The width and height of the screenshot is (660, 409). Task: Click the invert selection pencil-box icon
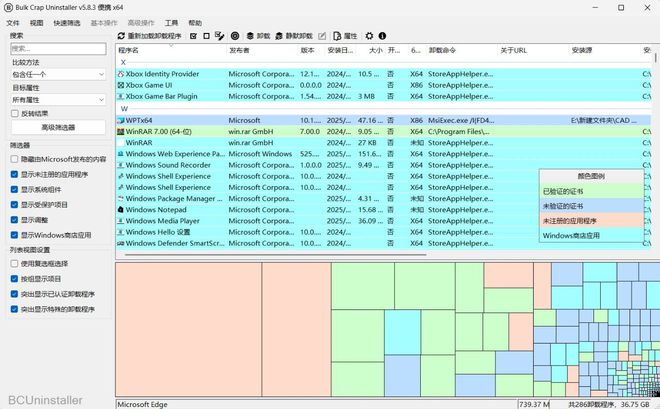tap(219, 36)
